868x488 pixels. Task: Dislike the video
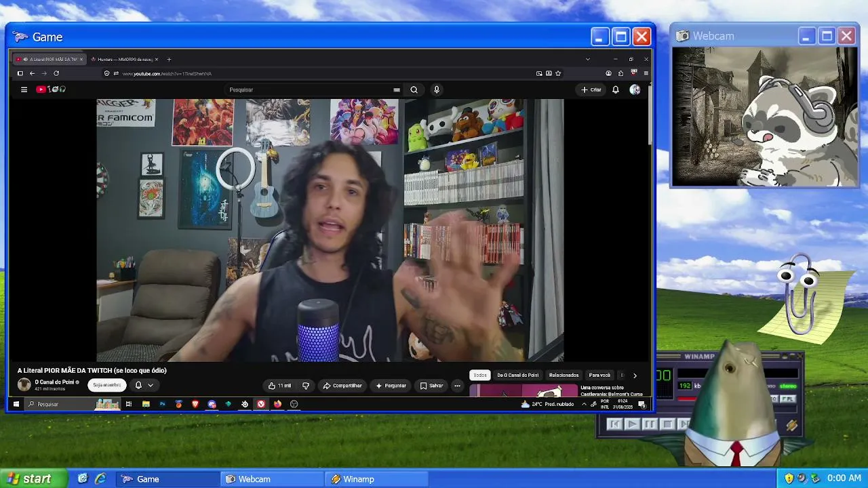click(x=306, y=386)
